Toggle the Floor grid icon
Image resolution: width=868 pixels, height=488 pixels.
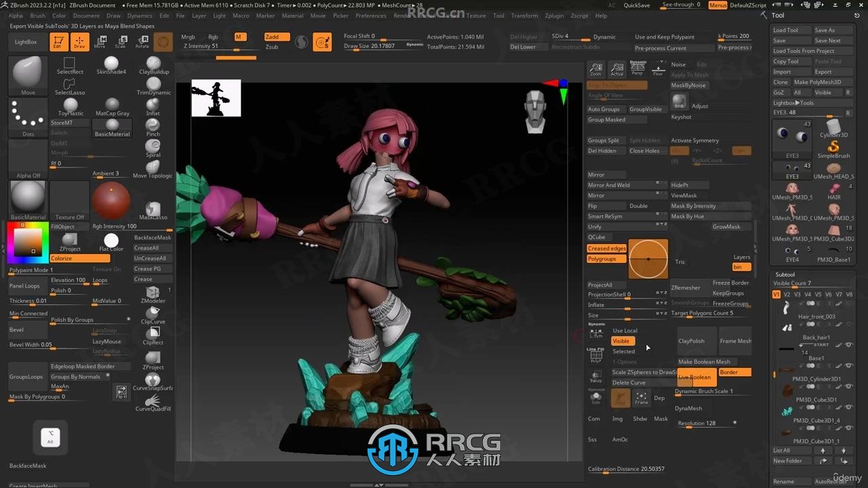[x=658, y=68]
